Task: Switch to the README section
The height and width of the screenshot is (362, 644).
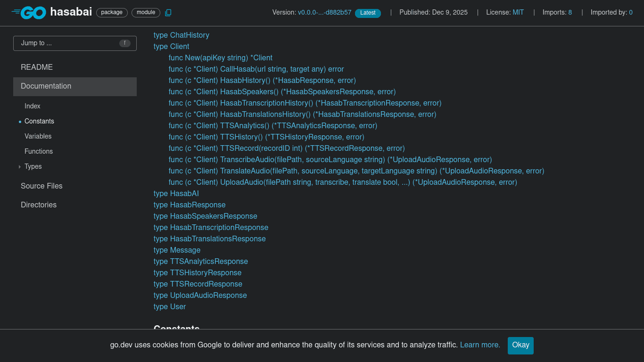Action: [x=36, y=67]
